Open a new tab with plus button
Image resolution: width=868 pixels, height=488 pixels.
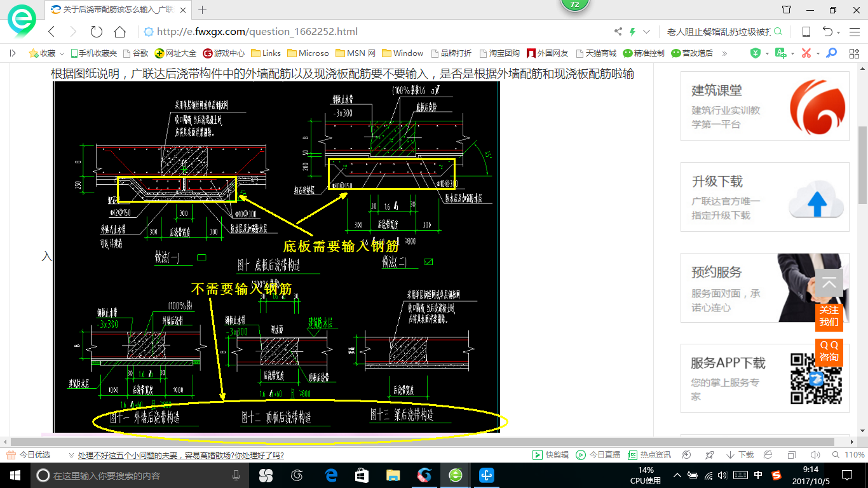tap(203, 10)
